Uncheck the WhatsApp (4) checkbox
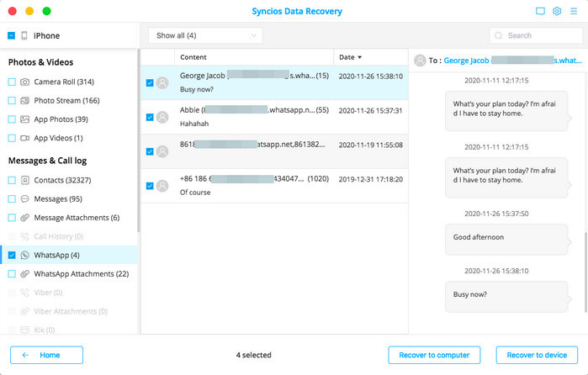Image resolution: width=588 pixels, height=375 pixels. coord(12,255)
